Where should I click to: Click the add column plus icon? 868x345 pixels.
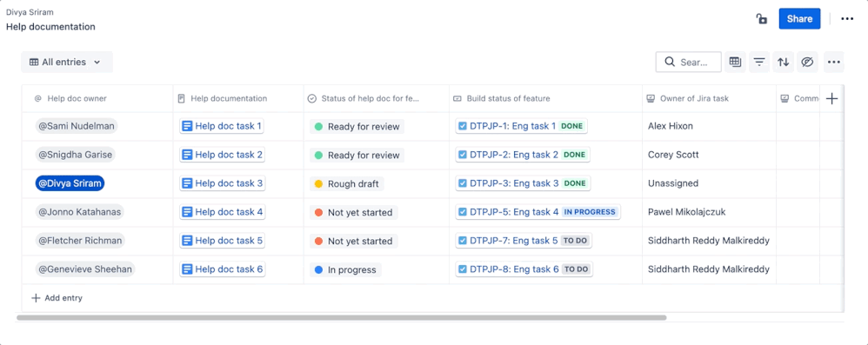click(831, 99)
